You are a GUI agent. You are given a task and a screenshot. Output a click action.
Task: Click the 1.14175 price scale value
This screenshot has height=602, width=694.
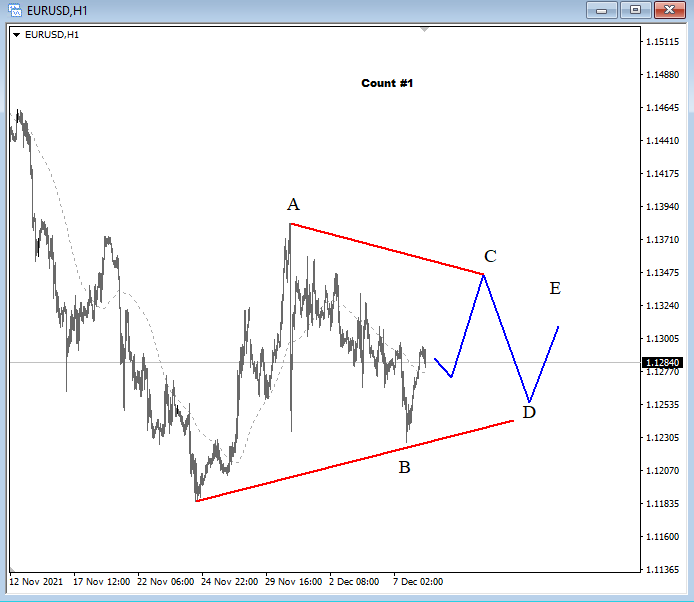662,174
